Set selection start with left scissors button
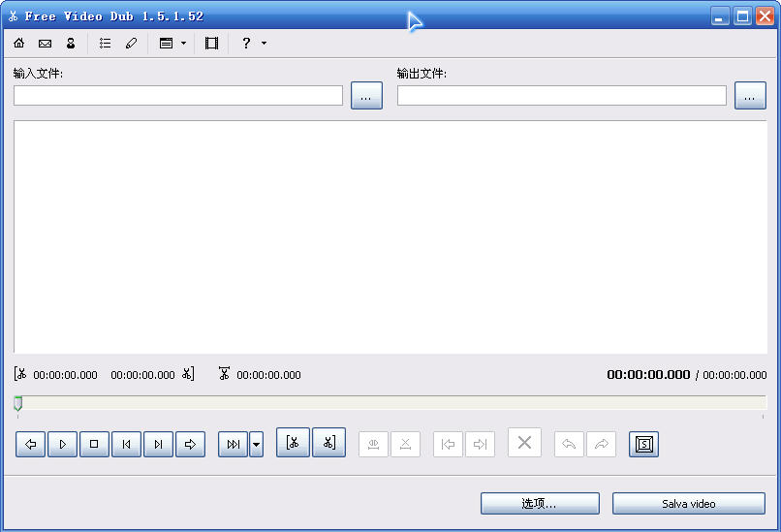This screenshot has width=781, height=532. [293, 442]
